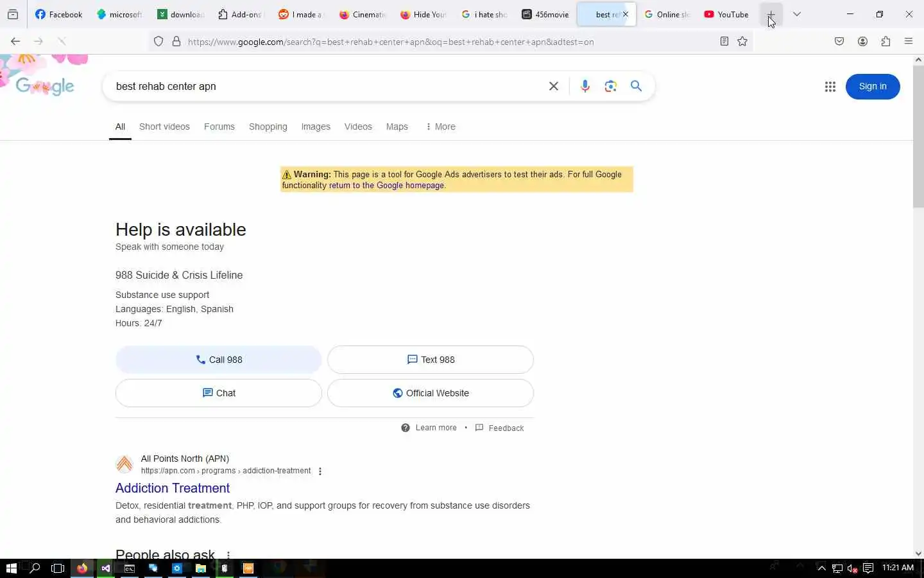
Task: Click the 988 Chat button
Action: coord(219,393)
